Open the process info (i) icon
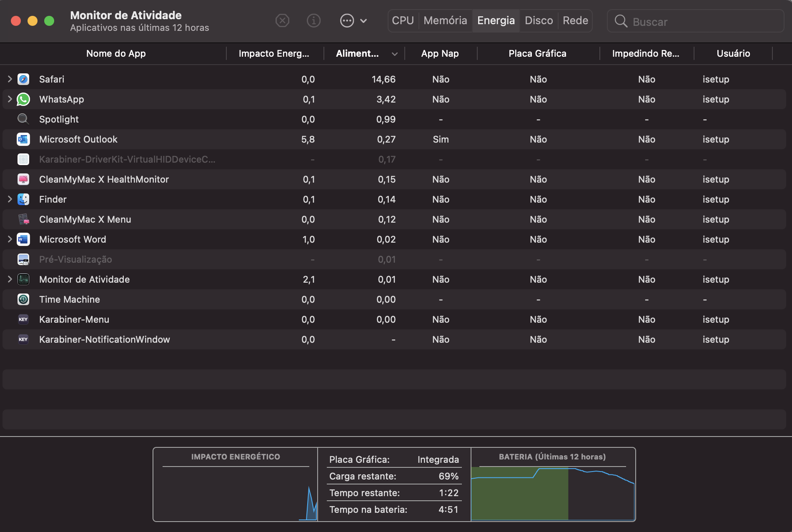 (313, 20)
